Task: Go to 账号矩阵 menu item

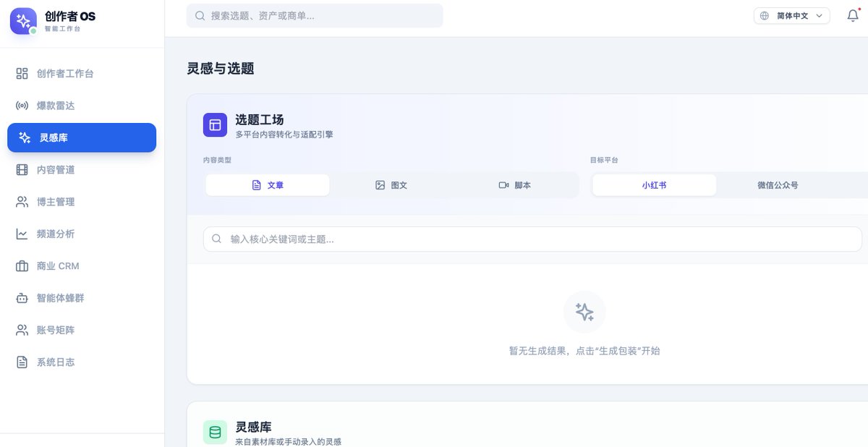Action: (x=82, y=330)
